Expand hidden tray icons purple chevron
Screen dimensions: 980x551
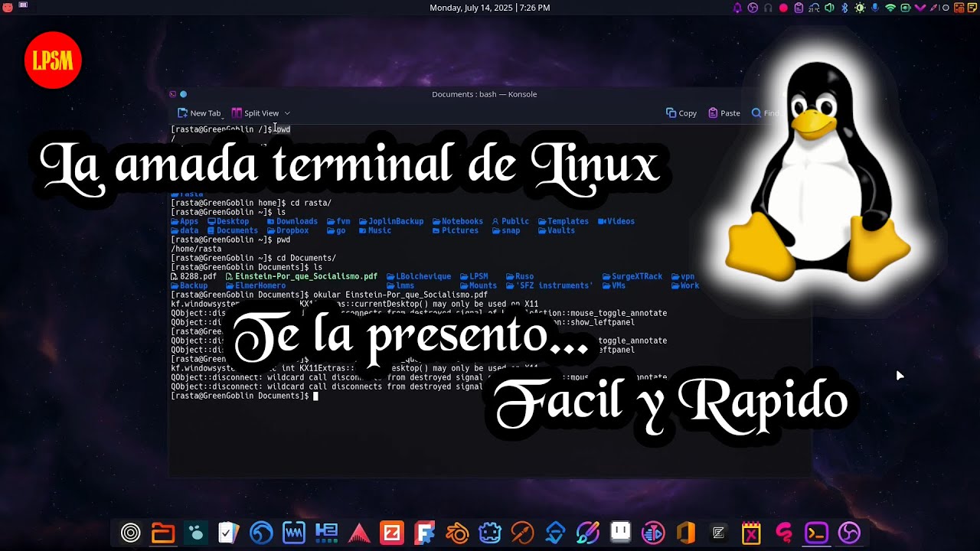point(920,8)
